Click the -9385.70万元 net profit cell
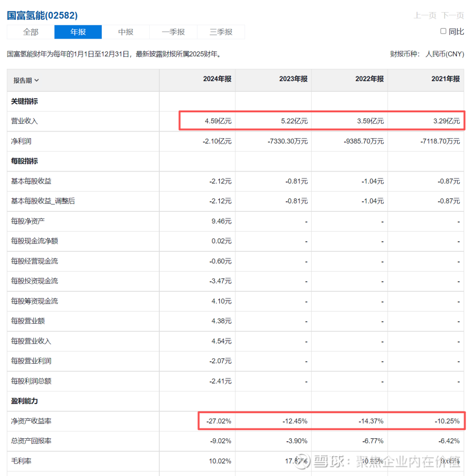The image size is (474, 476). click(364, 141)
